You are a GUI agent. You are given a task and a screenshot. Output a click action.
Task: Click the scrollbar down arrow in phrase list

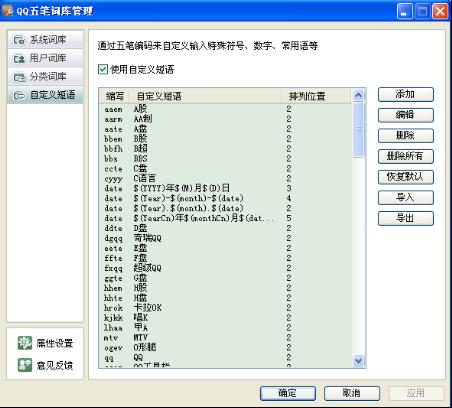click(x=358, y=361)
